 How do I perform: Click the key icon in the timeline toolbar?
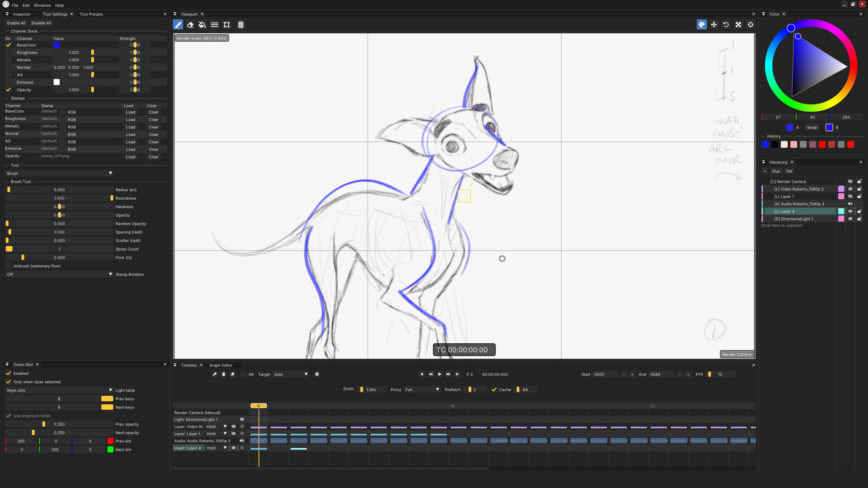coord(215,374)
